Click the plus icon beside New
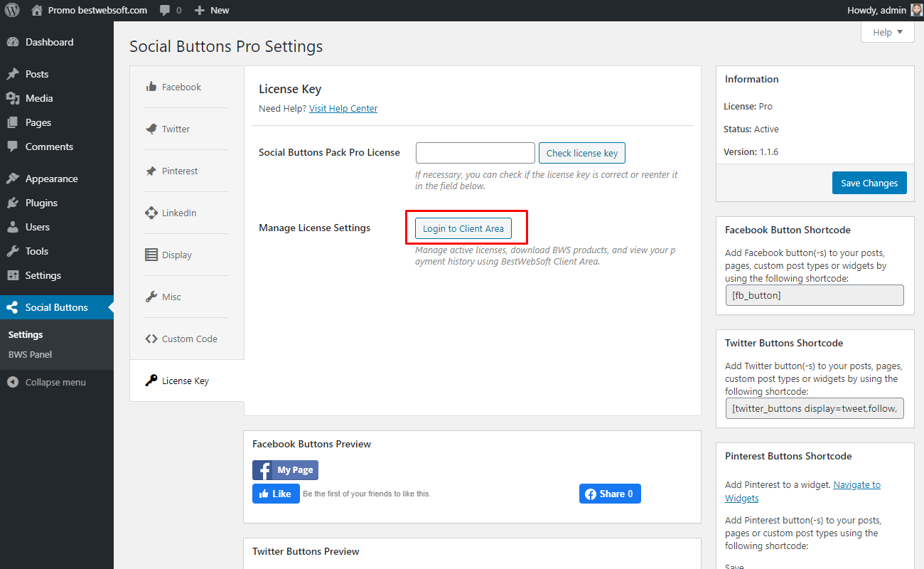 pyautogui.click(x=200, y=10)
